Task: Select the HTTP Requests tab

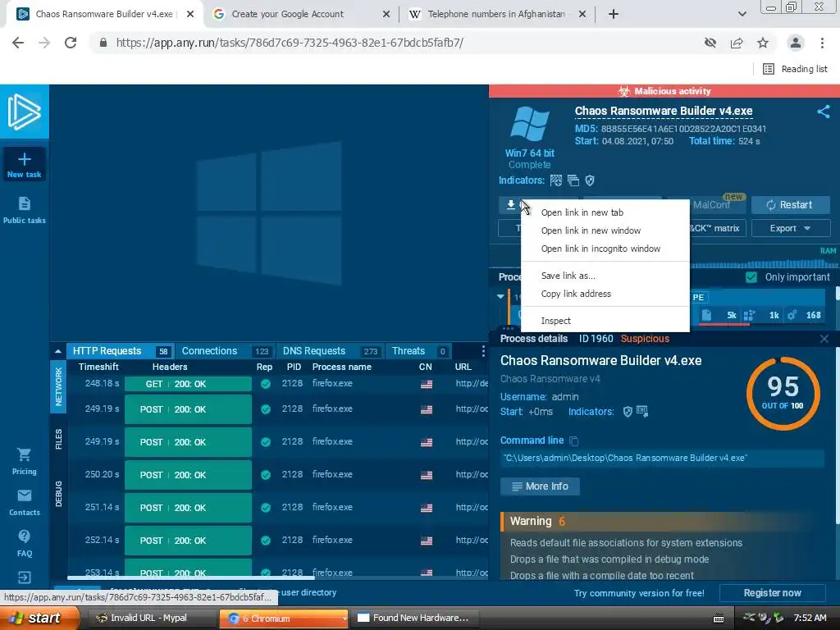Action: (x=121, y=351)
